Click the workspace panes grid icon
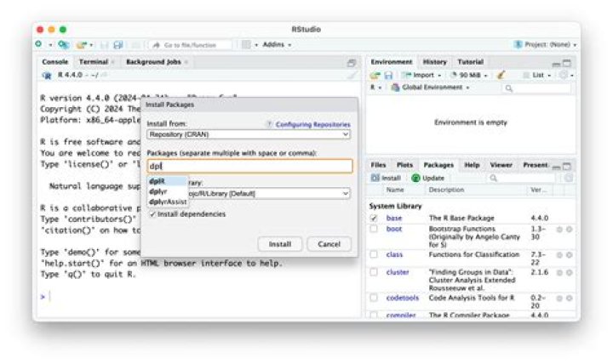The width and height of the screenshot is (613, 364). click(x=246, y=44)
